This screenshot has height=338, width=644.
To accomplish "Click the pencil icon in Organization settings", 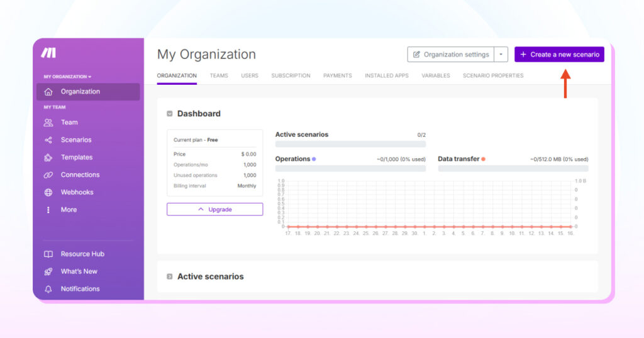I will click(416, 55).
